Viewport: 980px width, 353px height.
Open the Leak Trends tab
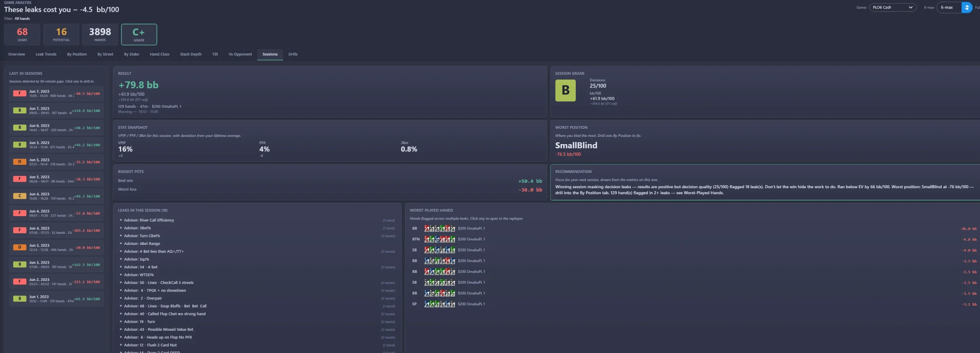[46, 54]
